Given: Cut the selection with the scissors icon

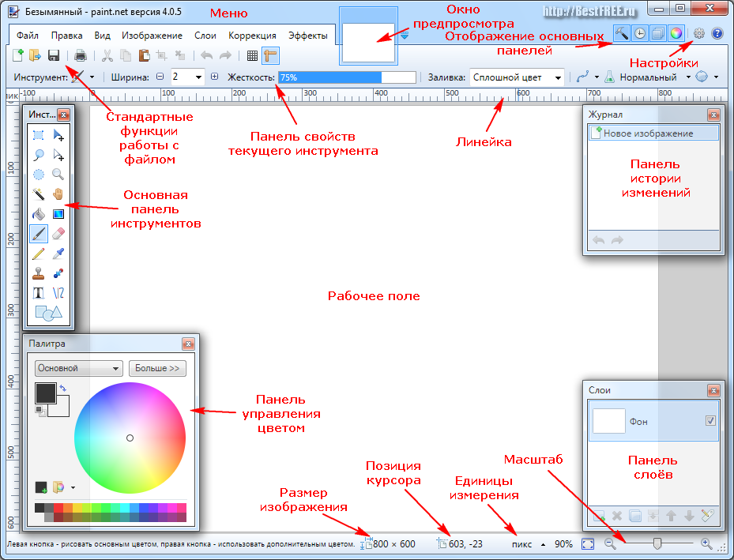Looking at the screenshot, I should coord(107,55).
